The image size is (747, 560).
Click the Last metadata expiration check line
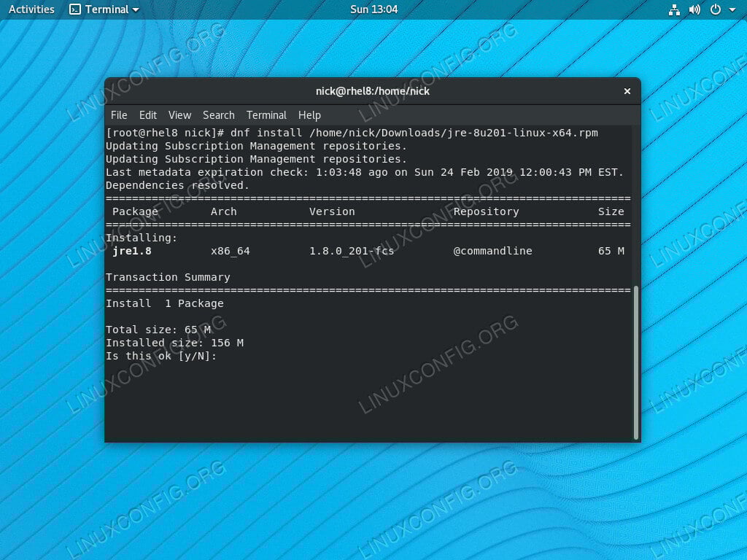pyautogui.click(x=365, y=172)
